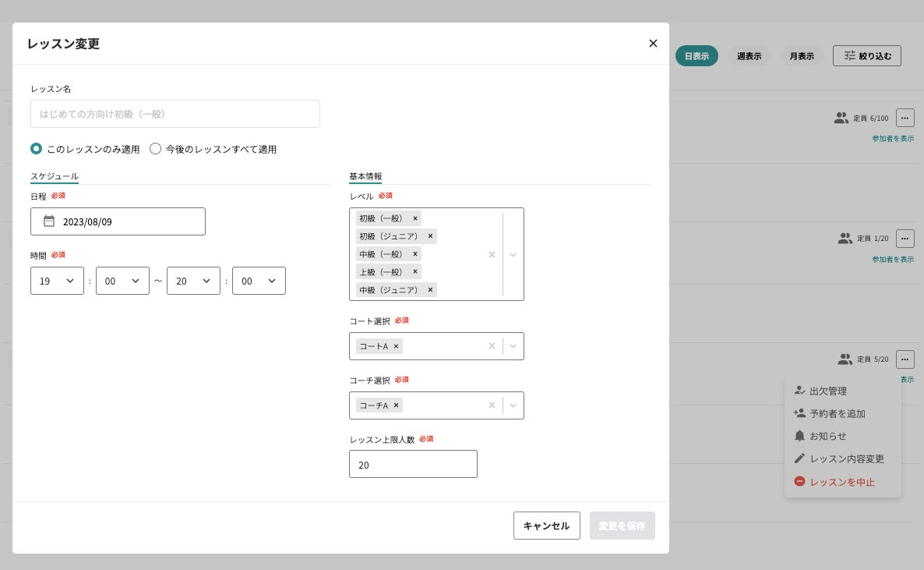The width and height of the screenshot is (924, 570).
Task: Click the キャンセル button
Action: tap(546, 526)
